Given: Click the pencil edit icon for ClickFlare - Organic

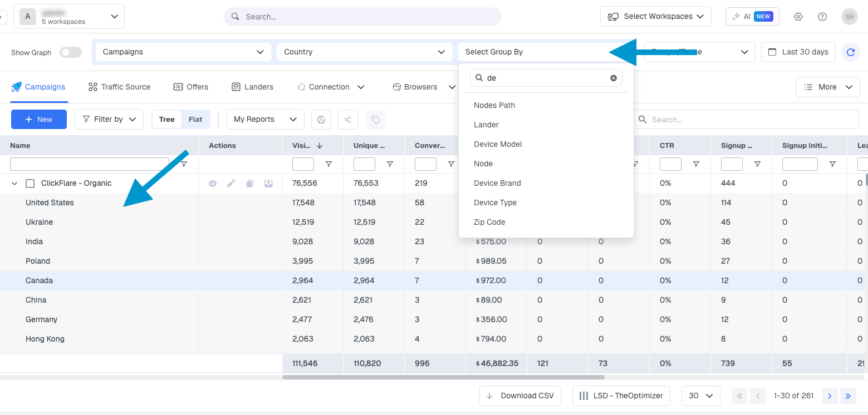Looking at the screenshot, I should pyautogui.click(x=231, y=184).
